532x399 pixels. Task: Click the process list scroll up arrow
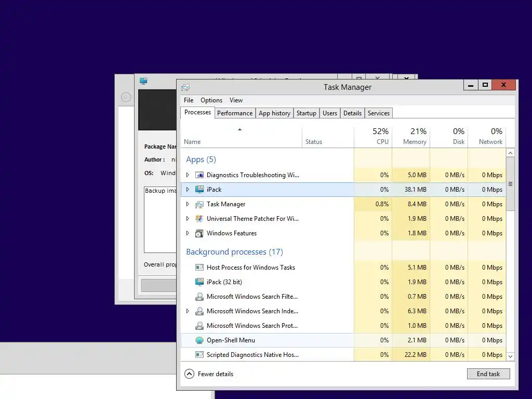[510, 153]
